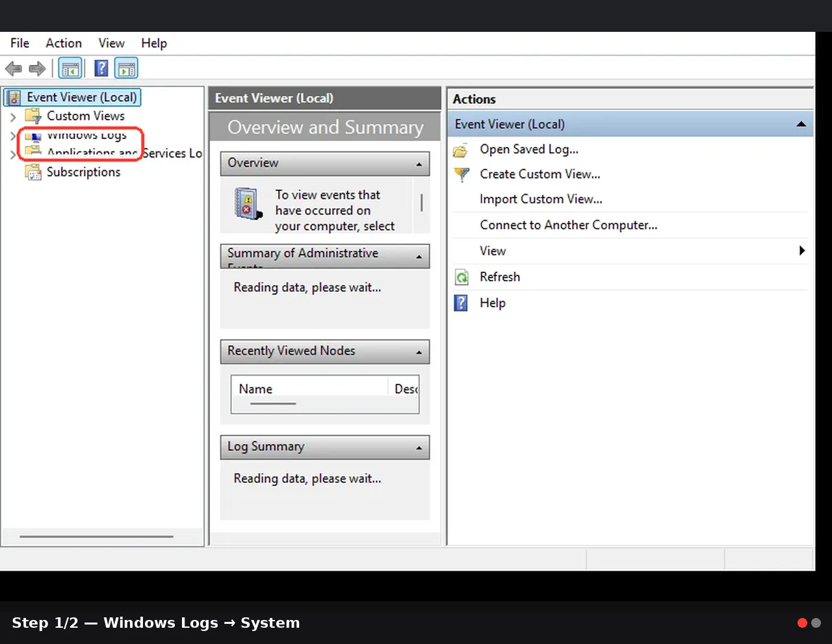Image resolution: width=832 pixels, height=644 pixels.
Task: Open the File menu
Action: pos(19,43)
